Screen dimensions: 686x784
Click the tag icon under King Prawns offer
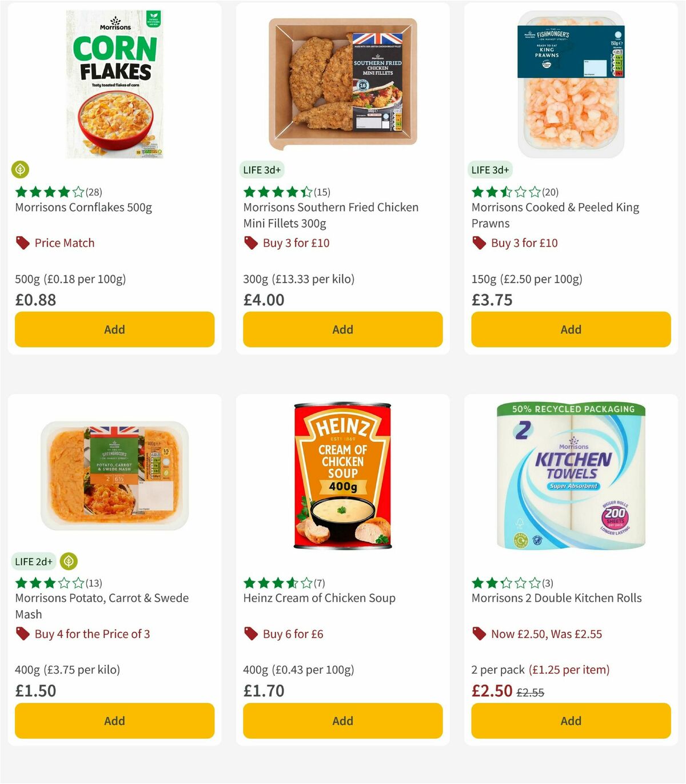click(479, 242)
